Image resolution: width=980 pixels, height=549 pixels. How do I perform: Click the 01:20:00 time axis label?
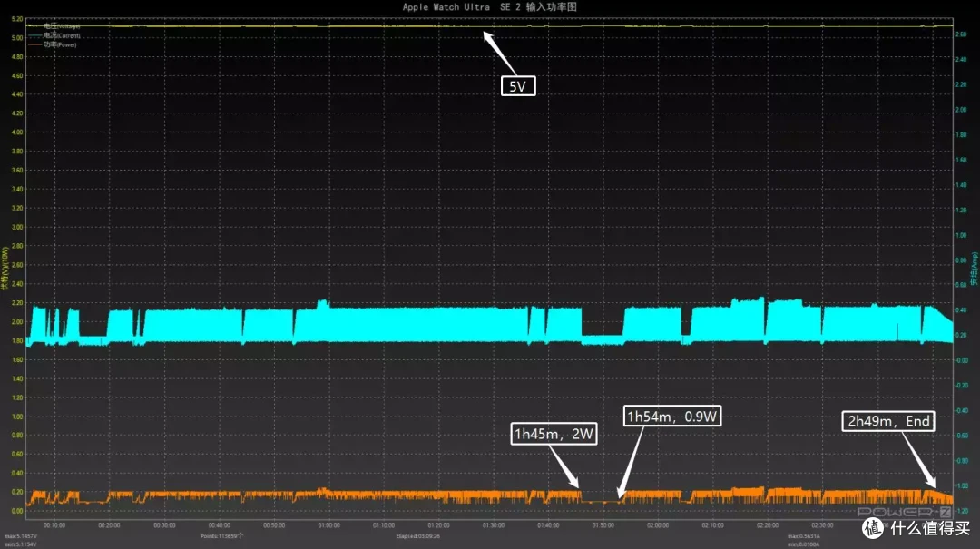(x=438, y=525)
